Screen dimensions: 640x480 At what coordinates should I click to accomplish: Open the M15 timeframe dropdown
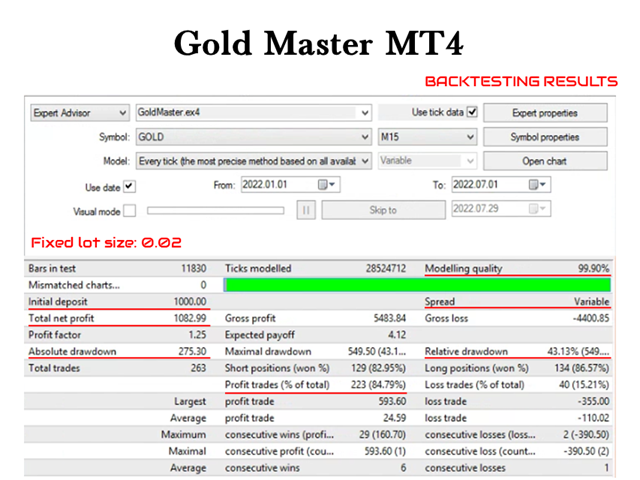click(427, 137)
